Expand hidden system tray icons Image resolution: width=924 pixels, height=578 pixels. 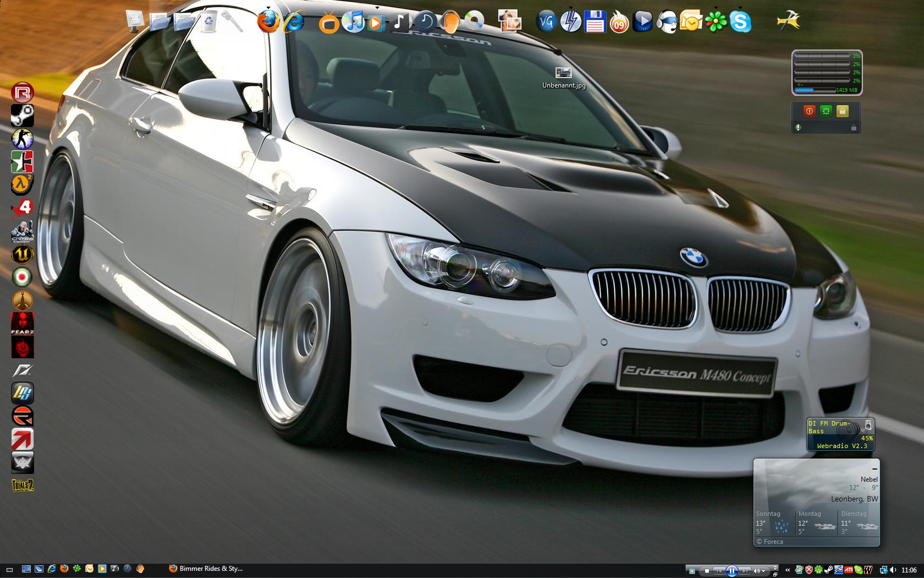pos(787,570)
